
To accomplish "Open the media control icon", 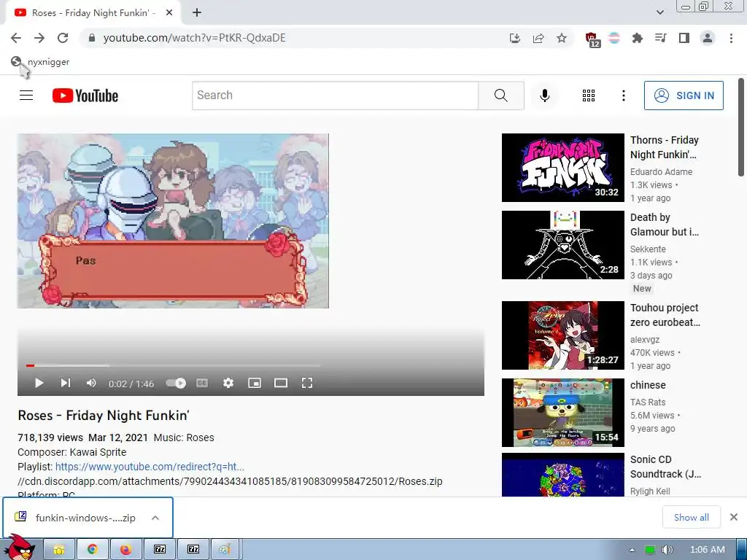I will 661,38.
